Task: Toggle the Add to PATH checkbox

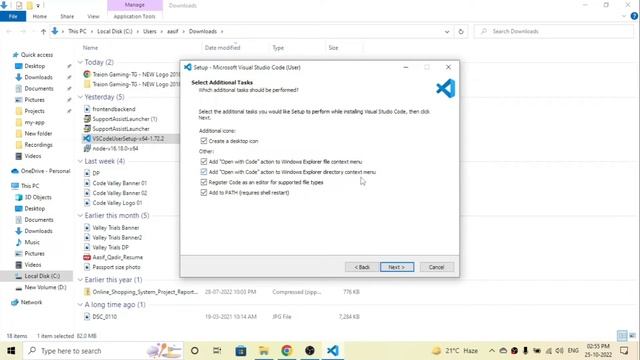Action: pyautogui.click(x=204, y=192)
